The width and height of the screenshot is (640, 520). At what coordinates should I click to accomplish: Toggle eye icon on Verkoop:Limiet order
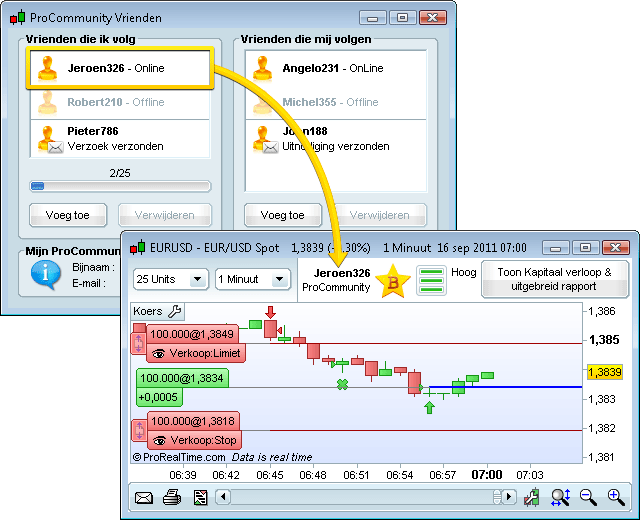[158, 353]
